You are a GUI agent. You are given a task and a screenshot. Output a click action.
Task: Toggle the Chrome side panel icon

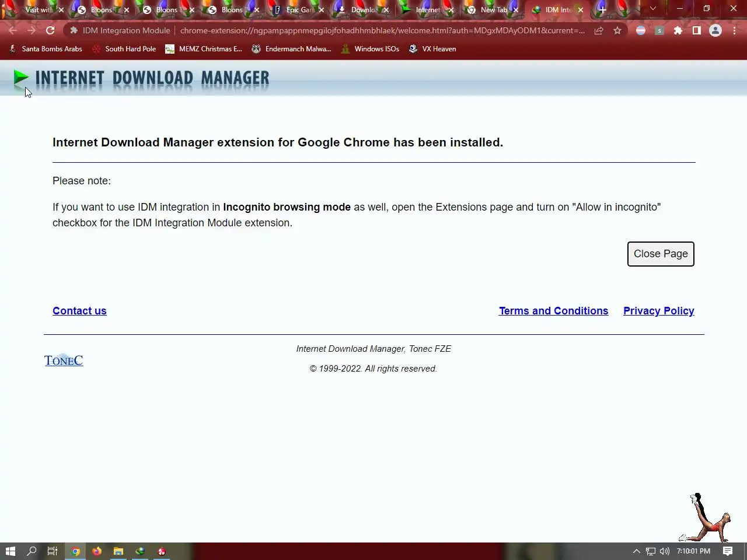697,30
